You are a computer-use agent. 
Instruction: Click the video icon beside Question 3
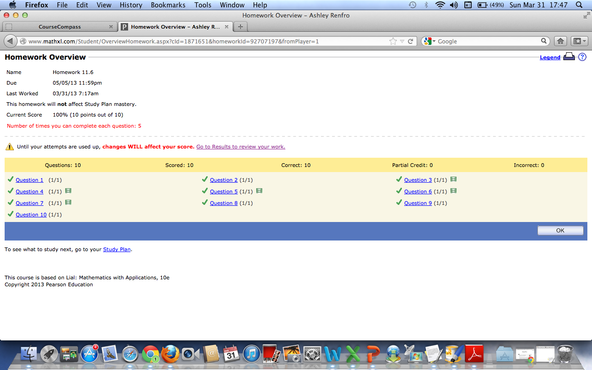pyautogui.click(x=453, y=179)
